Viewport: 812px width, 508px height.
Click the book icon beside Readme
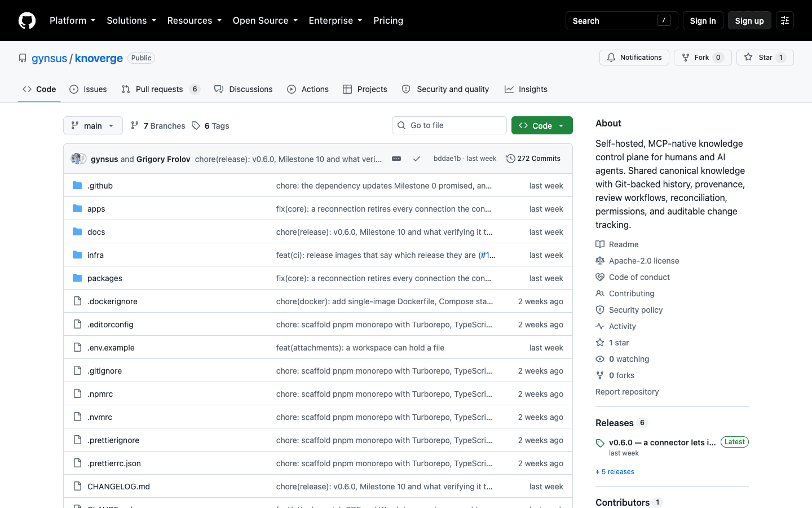[x=600, y=244]
